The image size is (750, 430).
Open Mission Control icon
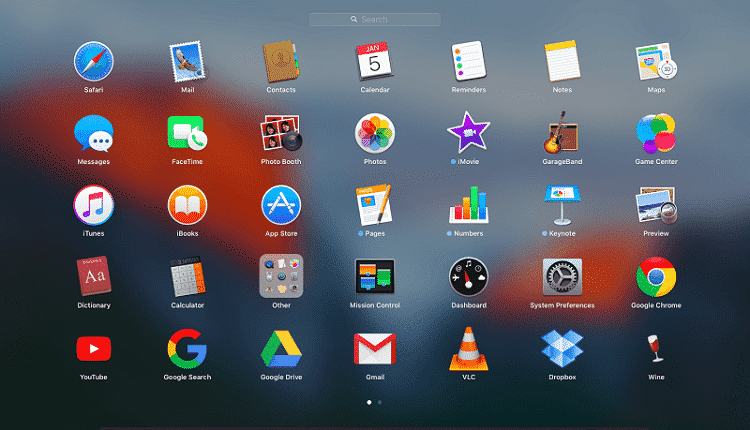pos(375,276)
